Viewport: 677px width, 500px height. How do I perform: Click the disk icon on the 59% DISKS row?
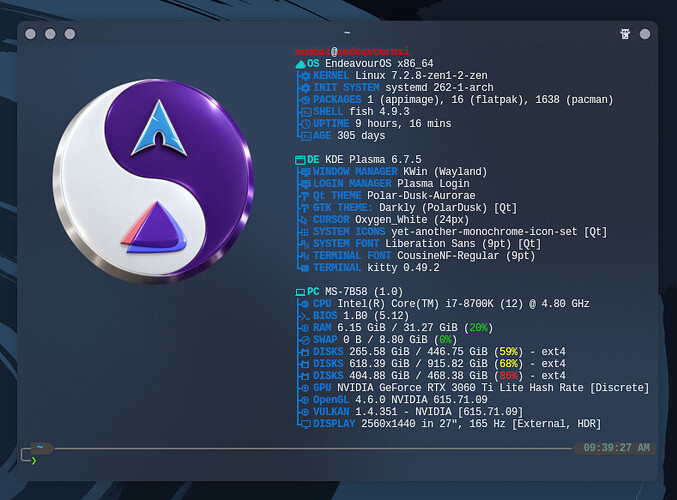coord(305,352)
